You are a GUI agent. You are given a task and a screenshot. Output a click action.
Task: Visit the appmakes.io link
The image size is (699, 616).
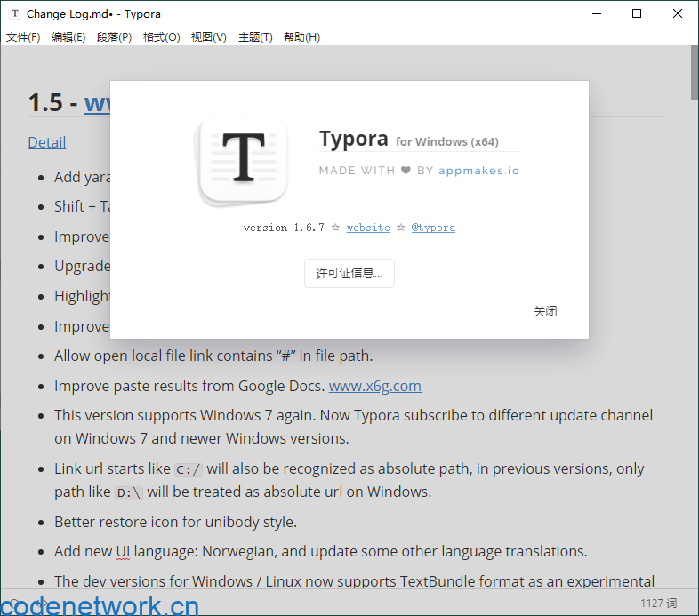[x=478, y=171]
